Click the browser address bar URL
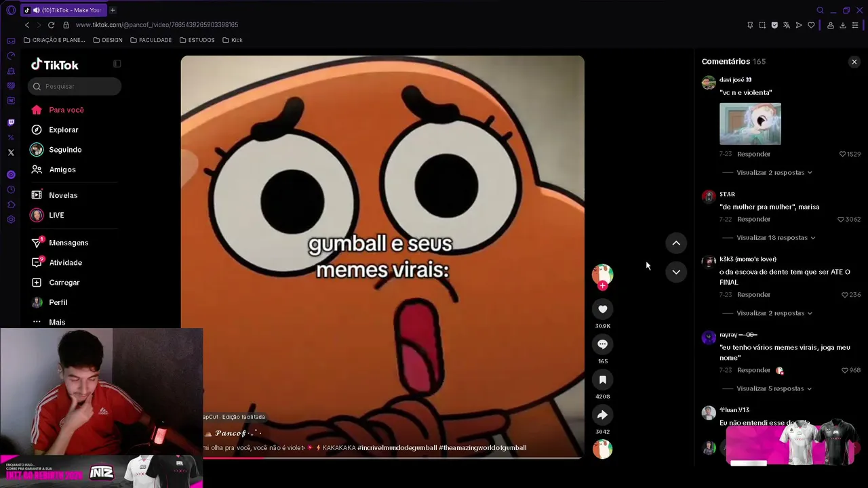Image resolution: width=868 pixels, height=488 pixels. pos(157,25)
